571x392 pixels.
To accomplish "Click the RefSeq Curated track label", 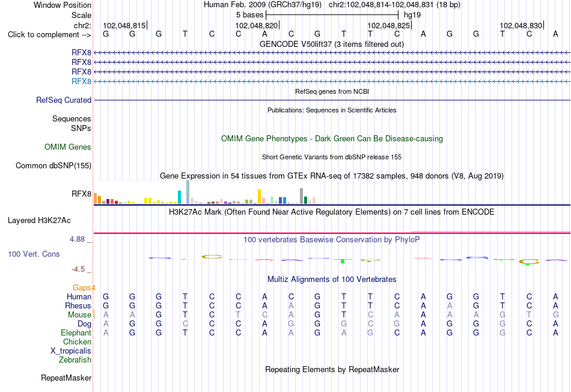I will [64, 100].
